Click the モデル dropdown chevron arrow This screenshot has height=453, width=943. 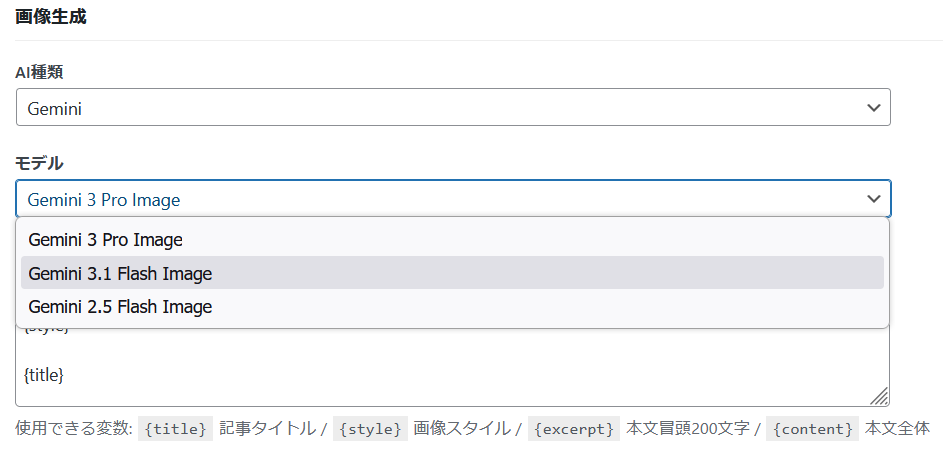[873, 199]
